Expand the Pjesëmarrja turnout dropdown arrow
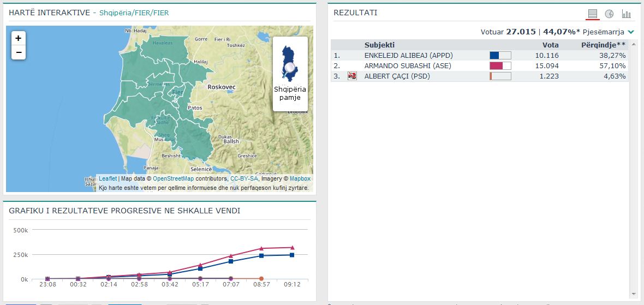 pyautogui.click(x=631, y=32)
